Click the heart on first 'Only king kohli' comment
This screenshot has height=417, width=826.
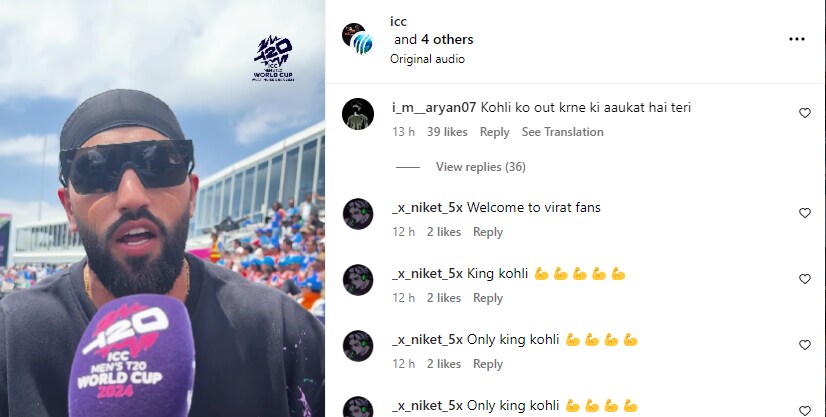tap(804, 344)
